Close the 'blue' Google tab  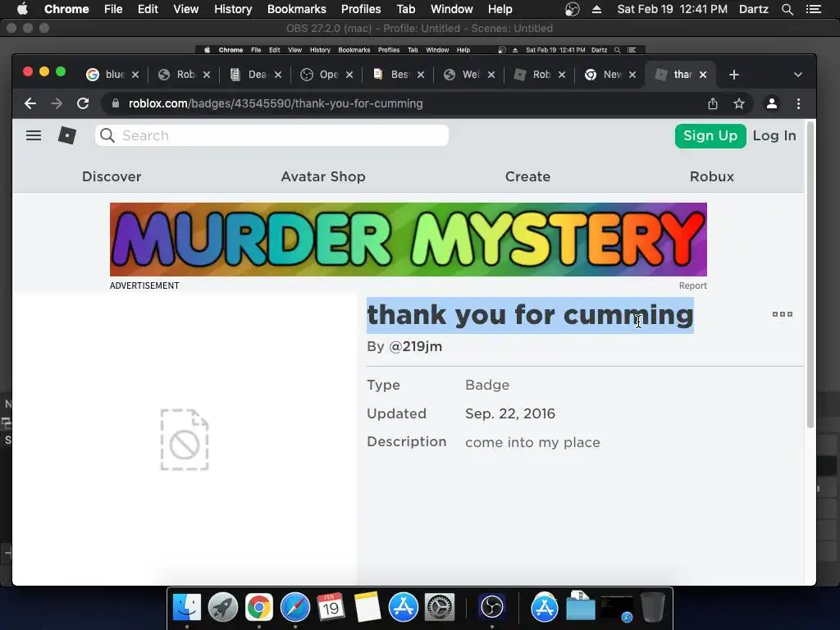tap(135, 75)
